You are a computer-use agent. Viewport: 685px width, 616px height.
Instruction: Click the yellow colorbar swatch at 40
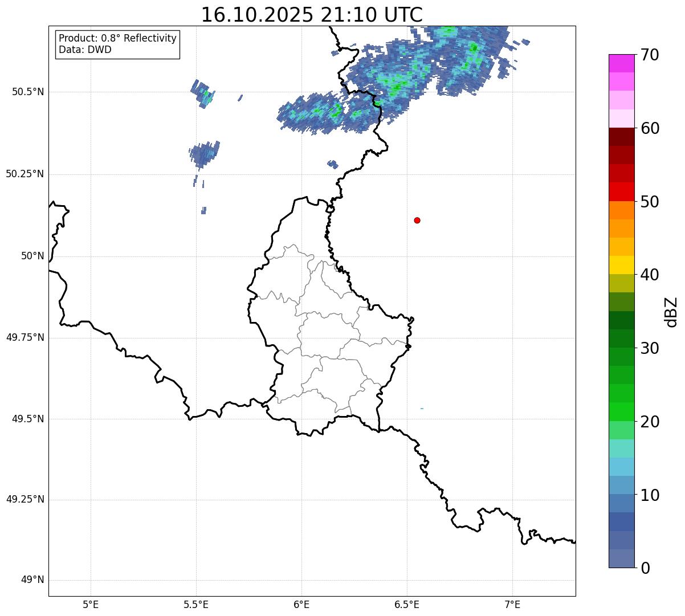(x=621, y=265)
